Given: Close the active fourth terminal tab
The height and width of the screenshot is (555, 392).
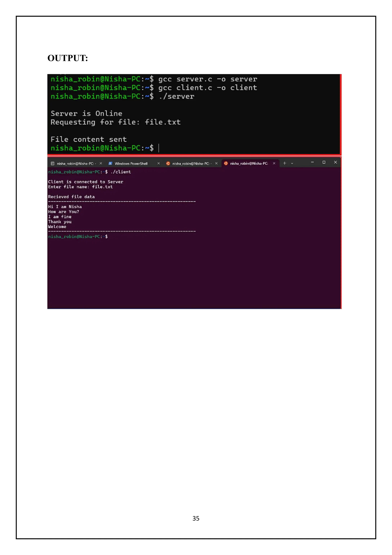Looking at the screenshot, I should coord(274,163).
